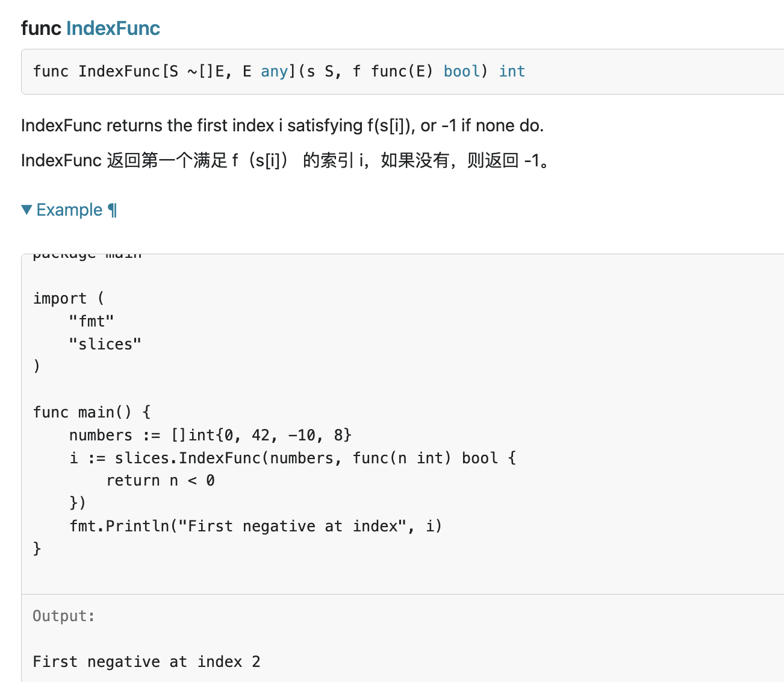
Task: Follow the 'bool' type link in signature
Action: 462,72
